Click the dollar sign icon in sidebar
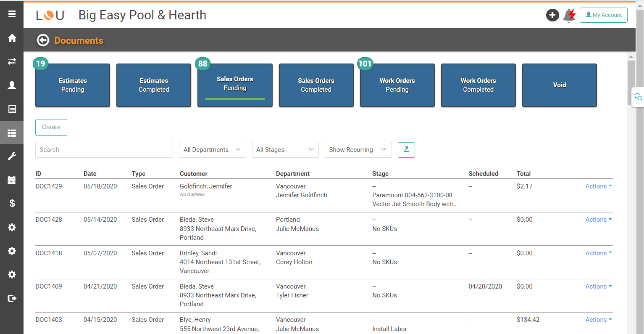This screenshot has width=644, height=334. click(12, 204)
